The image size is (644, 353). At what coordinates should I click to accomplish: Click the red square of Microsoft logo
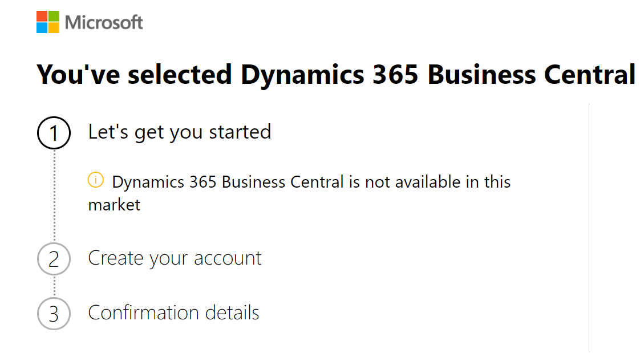(42, 16)
